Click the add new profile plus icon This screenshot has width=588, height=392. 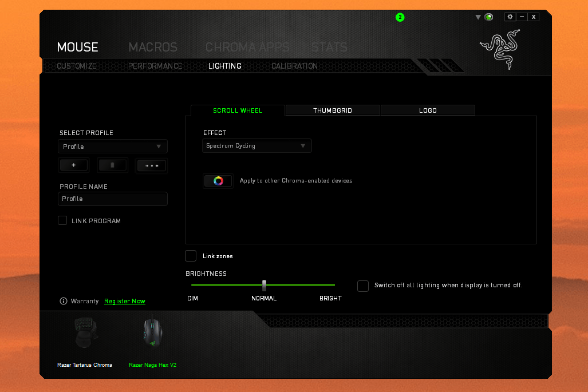click(73, 165)
